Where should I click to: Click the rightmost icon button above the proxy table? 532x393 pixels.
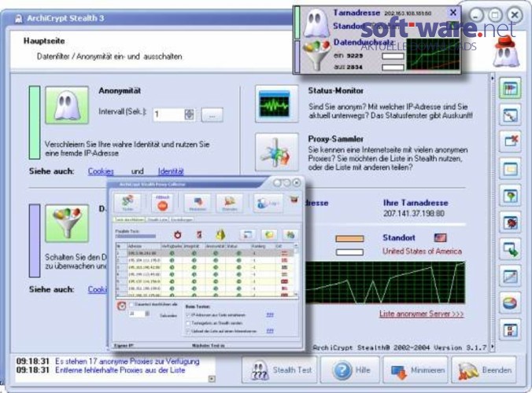[290, 234]
